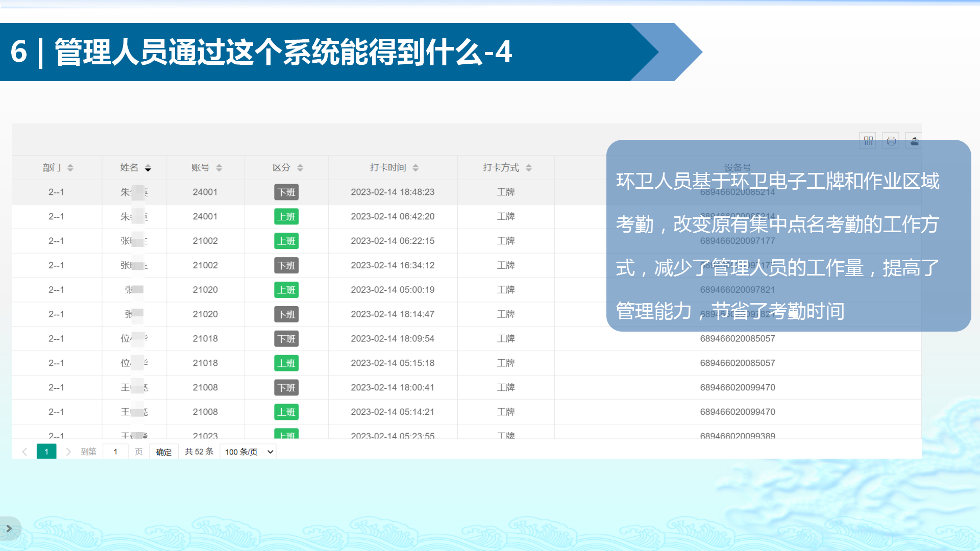The image size is (980, 551).
Task: Click the 上班 tag at 05:15:18
Action: click(x=286, y=364)
